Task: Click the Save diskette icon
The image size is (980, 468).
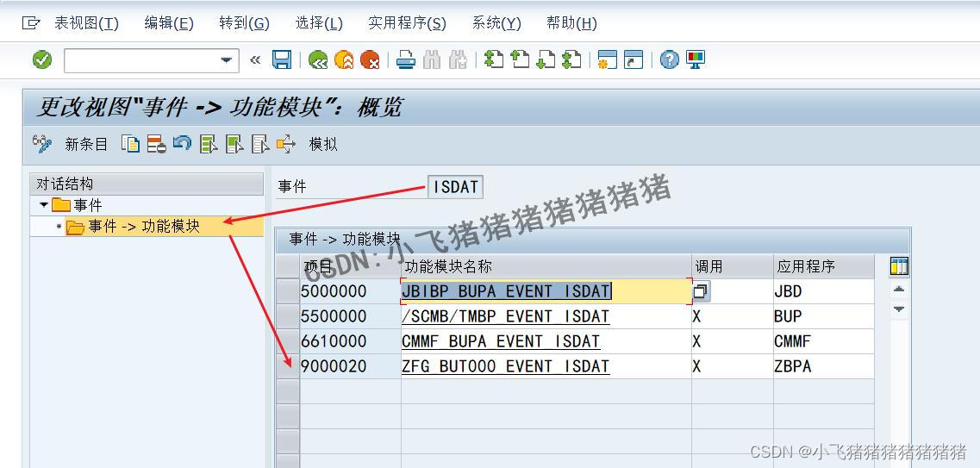Action: point(283,60)
